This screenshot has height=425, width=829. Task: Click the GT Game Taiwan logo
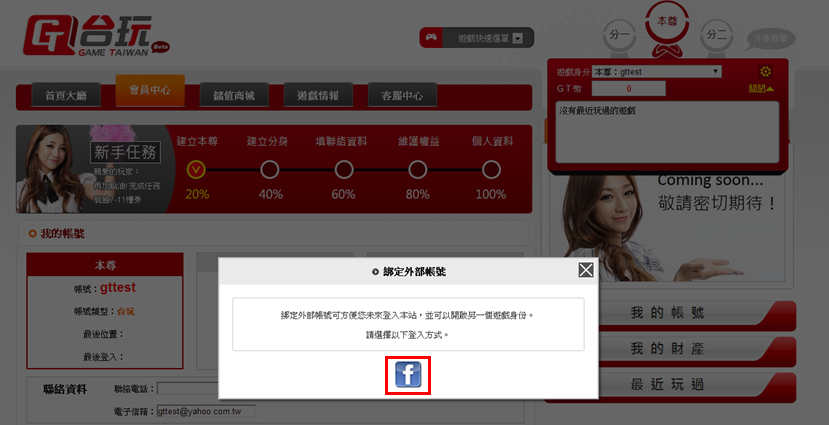95,36
